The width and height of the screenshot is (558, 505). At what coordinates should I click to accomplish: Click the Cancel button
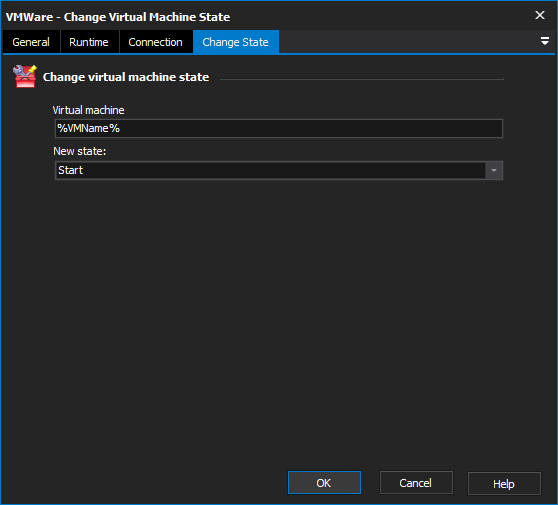[416, 483]
